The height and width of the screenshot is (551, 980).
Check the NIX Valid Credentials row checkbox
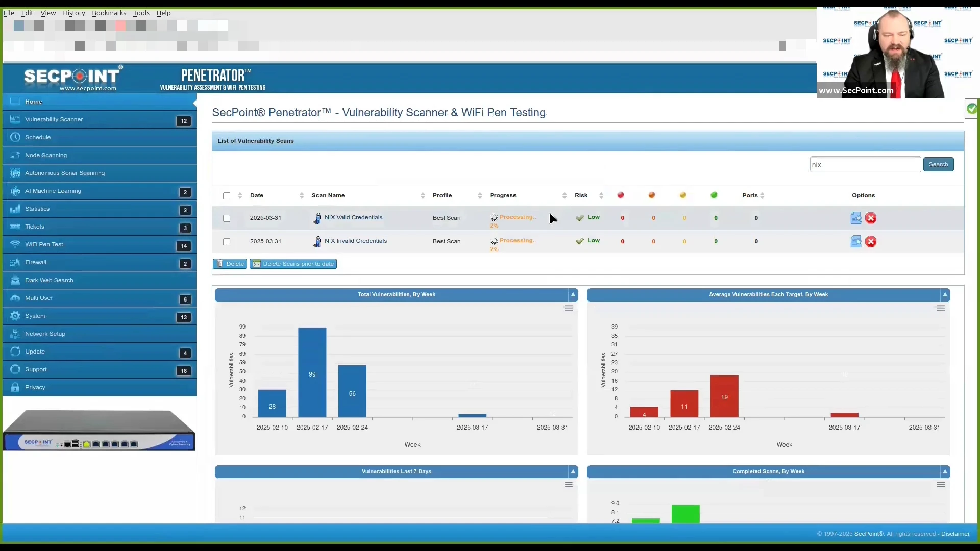tap(227, 218)
